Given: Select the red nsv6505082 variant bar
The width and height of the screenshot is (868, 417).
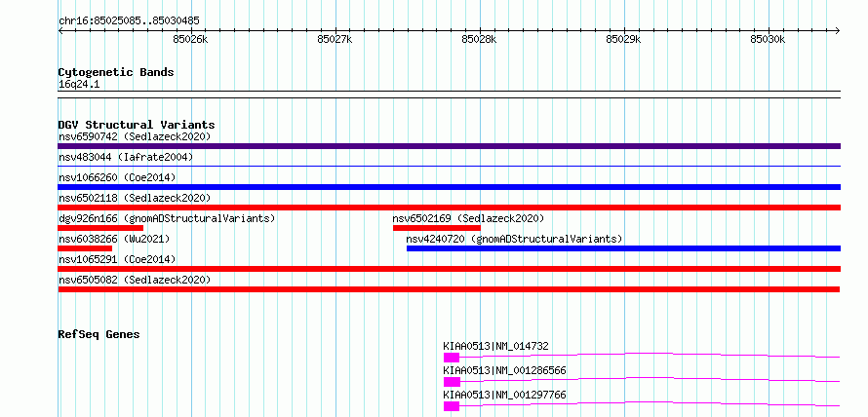Looking at the screenshot, I should tap(449, 289).
